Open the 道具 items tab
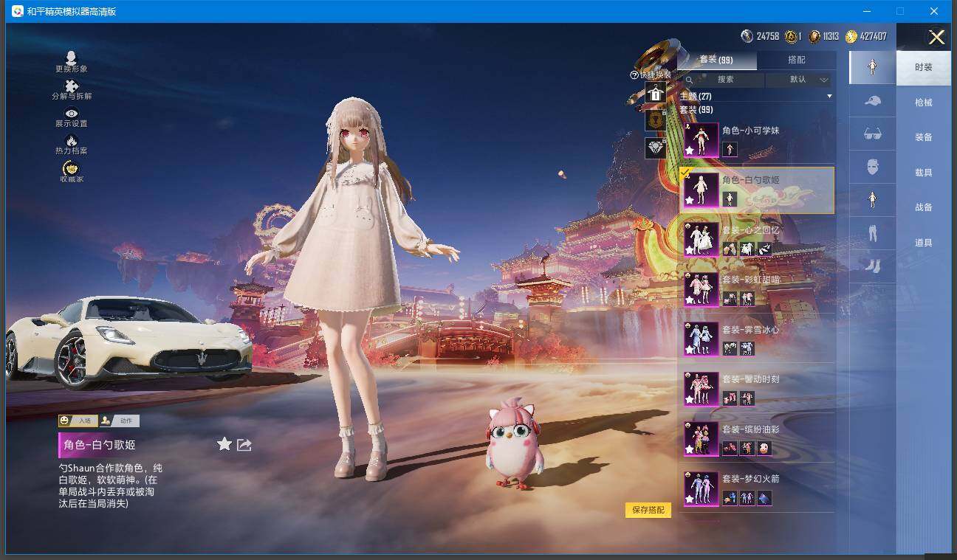The image size is (957, 560). pos(924,243)
